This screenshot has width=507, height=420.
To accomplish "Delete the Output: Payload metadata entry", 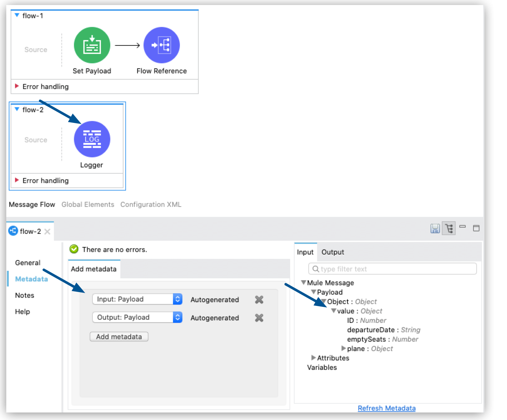I will tap(259, 318).
